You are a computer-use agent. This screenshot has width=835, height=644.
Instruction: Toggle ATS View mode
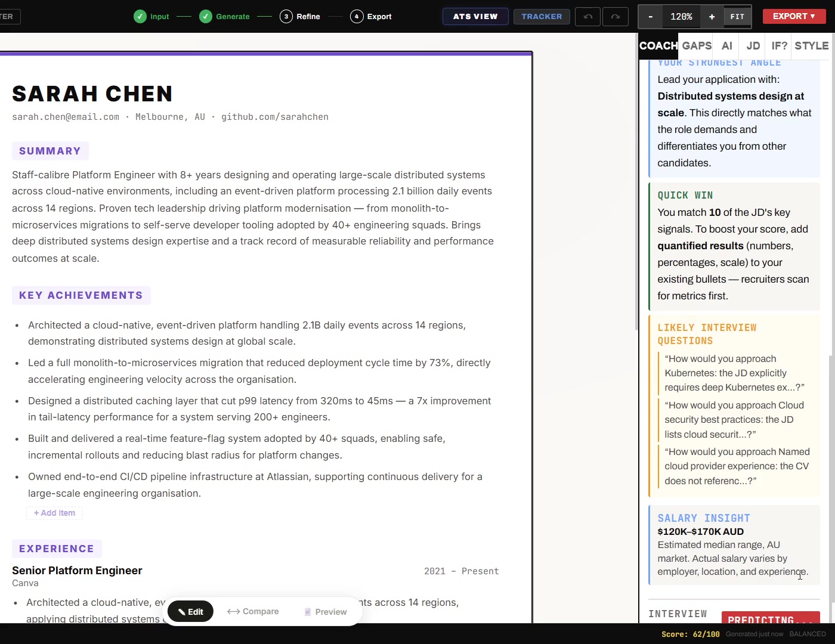tap(475, 17)
